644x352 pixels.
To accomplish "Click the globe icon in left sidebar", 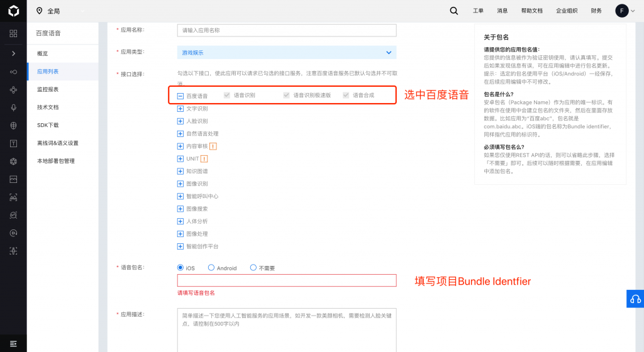I will coord(13,126).
